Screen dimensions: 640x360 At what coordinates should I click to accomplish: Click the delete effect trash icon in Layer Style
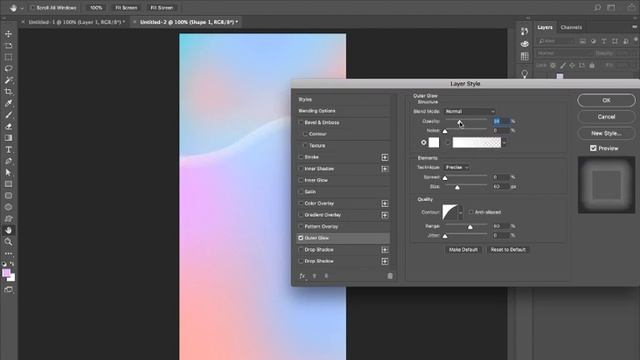point(390,276)
